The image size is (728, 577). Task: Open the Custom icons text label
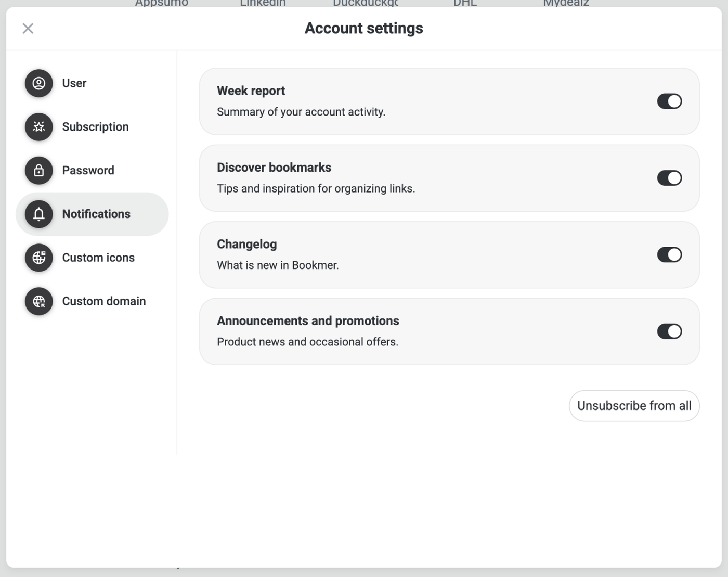pyautogui.click(x=98, y=258)
